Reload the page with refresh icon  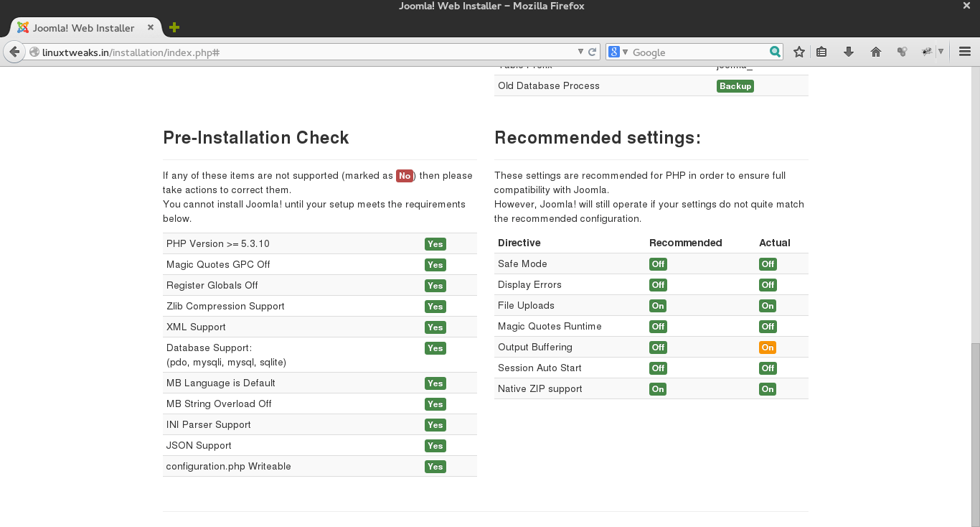coord(593,52)
